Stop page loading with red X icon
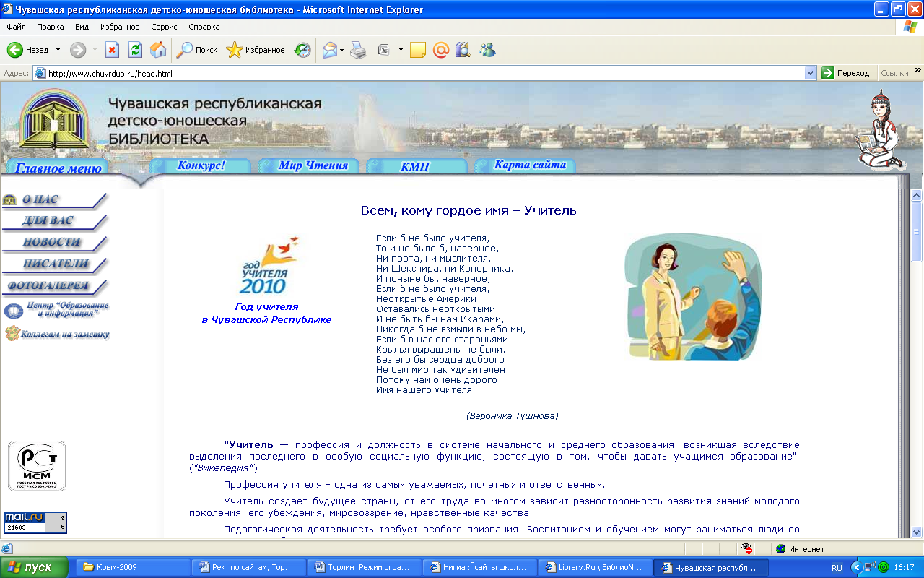 112,50
